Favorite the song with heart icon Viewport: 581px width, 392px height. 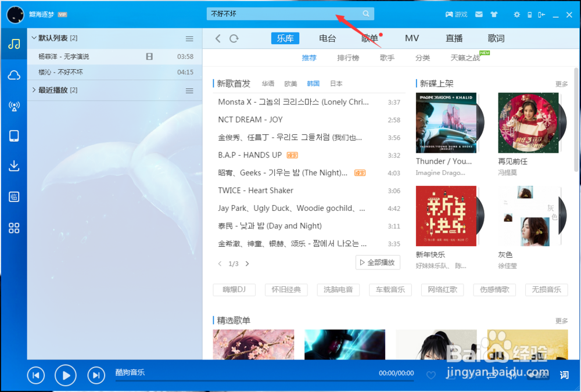tap(431, 375)
